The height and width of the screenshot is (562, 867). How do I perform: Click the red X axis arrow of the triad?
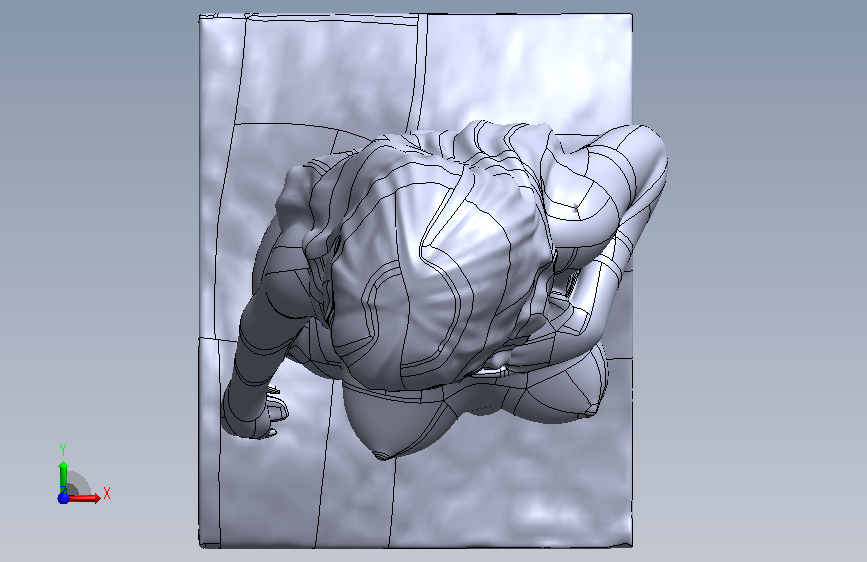(x=84, y=498)
